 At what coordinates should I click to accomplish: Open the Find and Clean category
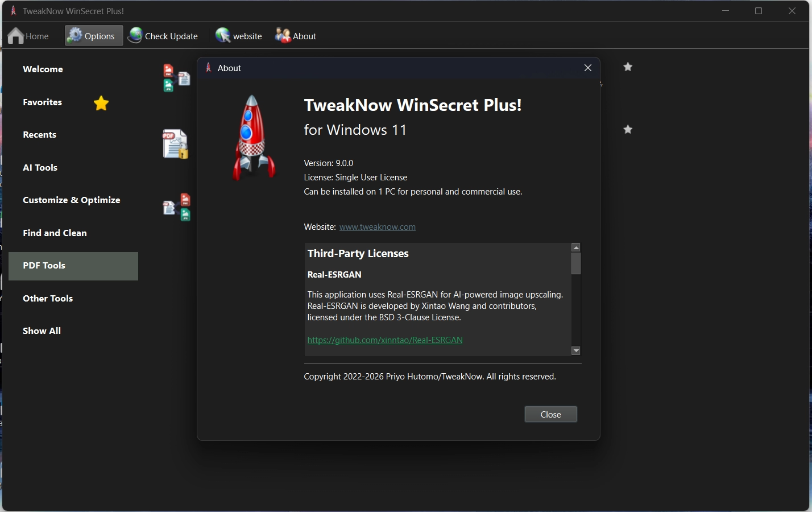(x=55, y=233)
